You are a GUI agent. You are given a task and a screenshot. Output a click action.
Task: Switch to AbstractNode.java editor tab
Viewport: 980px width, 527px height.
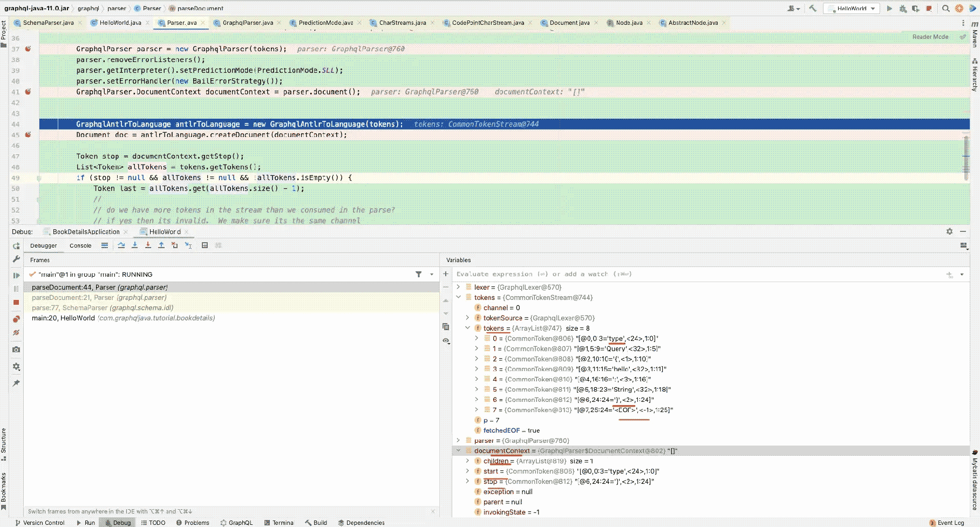693,23
